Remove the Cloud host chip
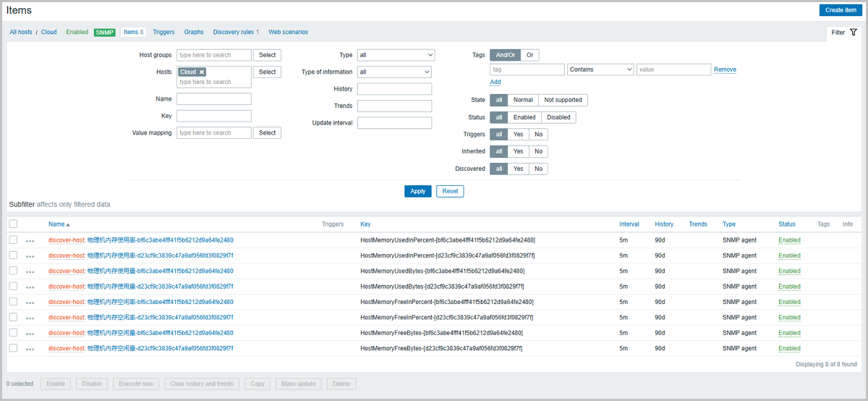 [202, 72]
